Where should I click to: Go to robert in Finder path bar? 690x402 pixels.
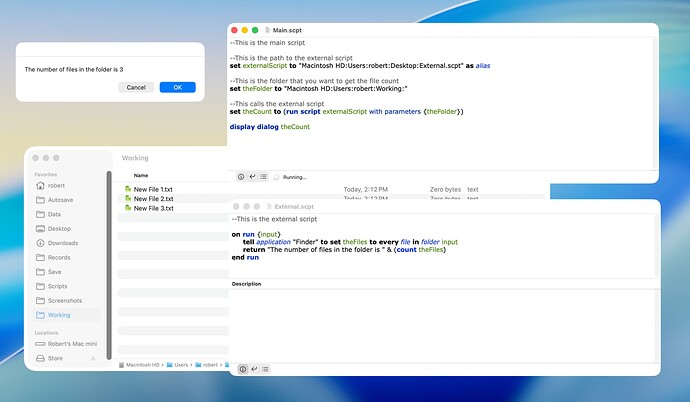pyautogui.click(x=206, y=365)
